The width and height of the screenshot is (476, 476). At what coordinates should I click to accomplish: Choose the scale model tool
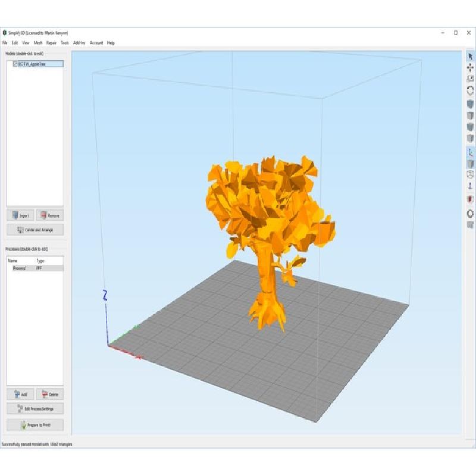(x=470, y=79)
